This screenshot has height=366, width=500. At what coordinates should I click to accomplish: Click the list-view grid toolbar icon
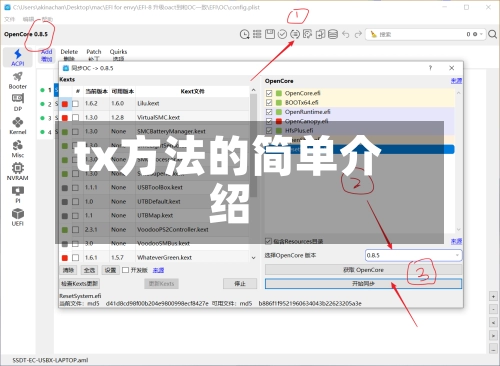(x=257, y=34)
